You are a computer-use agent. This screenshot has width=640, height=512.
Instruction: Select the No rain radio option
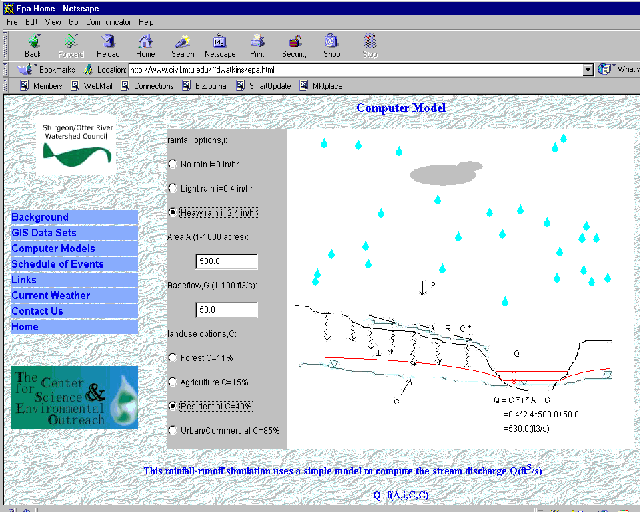[x=173, y=163]
